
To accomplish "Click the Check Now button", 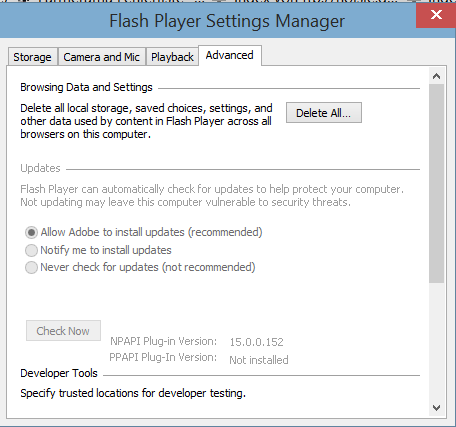I will tap(63, 331).
